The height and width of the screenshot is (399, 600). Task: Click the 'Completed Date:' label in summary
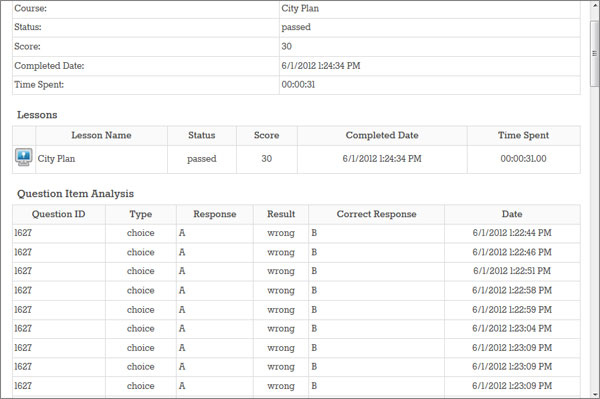[x=49, y=66]
